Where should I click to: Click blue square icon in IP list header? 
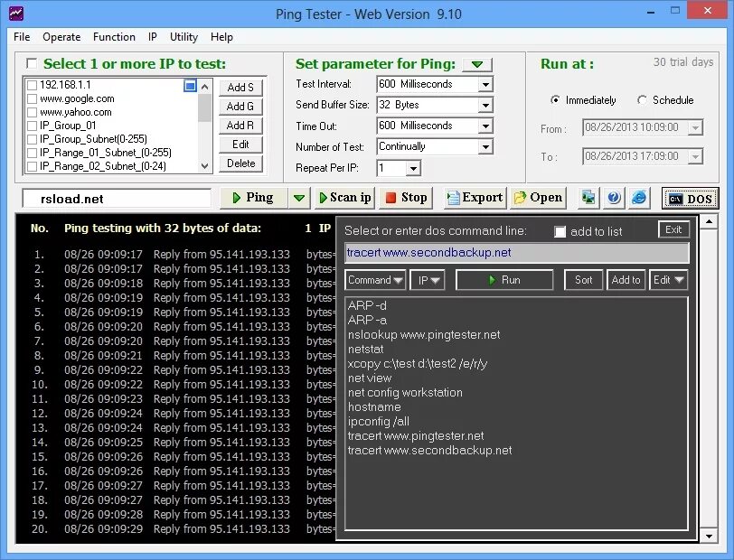click(190, 86)
